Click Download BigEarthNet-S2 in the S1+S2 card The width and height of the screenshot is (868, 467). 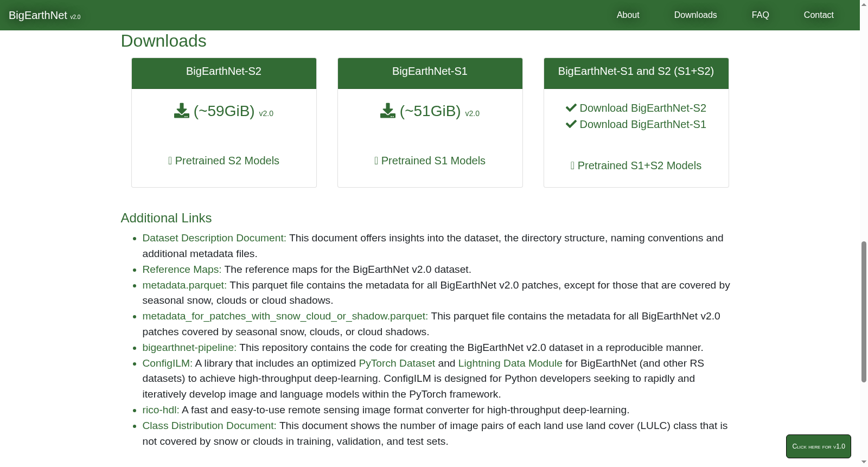[643, 108]
